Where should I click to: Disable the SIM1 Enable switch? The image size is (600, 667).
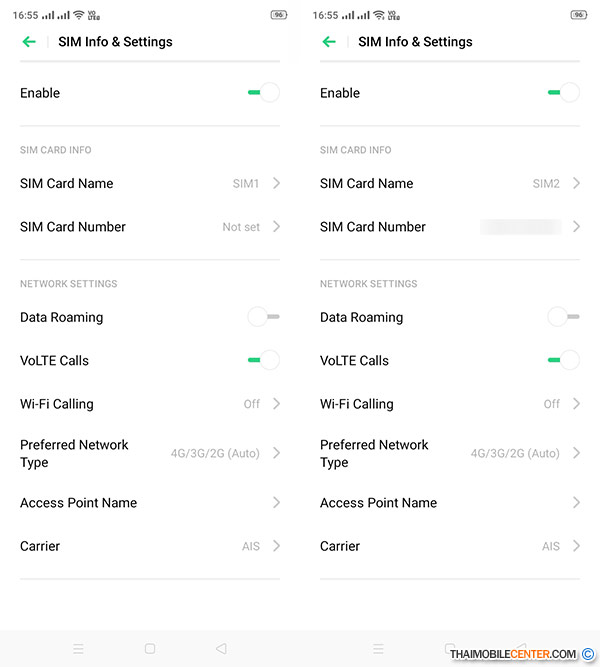(264, 93)
